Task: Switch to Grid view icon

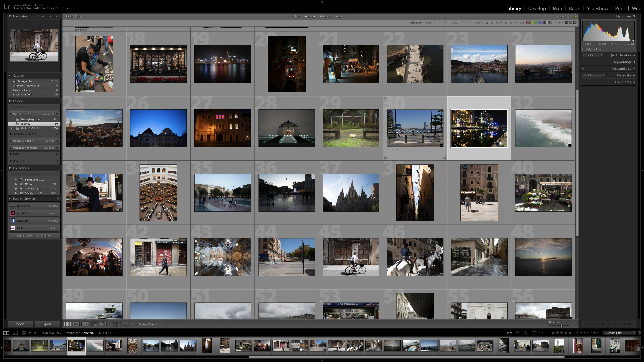Action: (x=67, y=324)
